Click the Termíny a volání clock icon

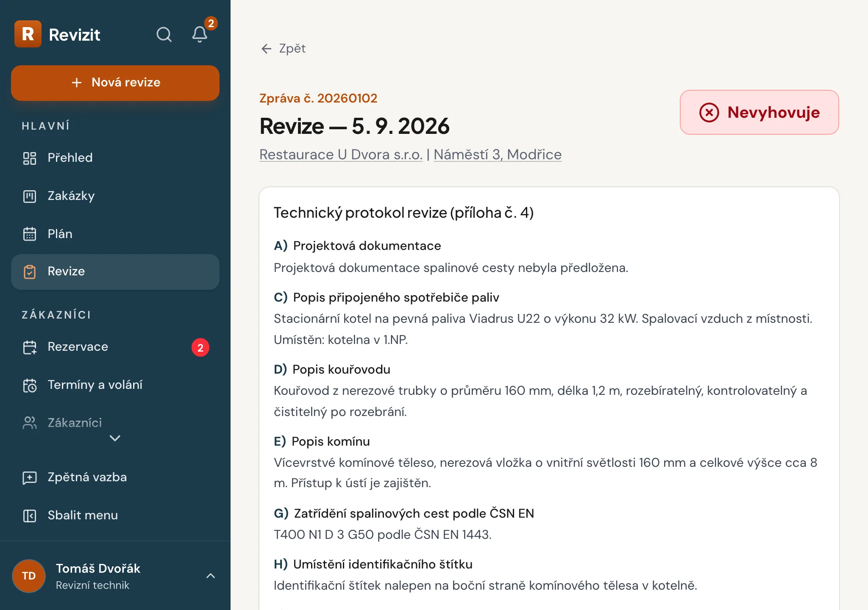(x=30, y=385)
